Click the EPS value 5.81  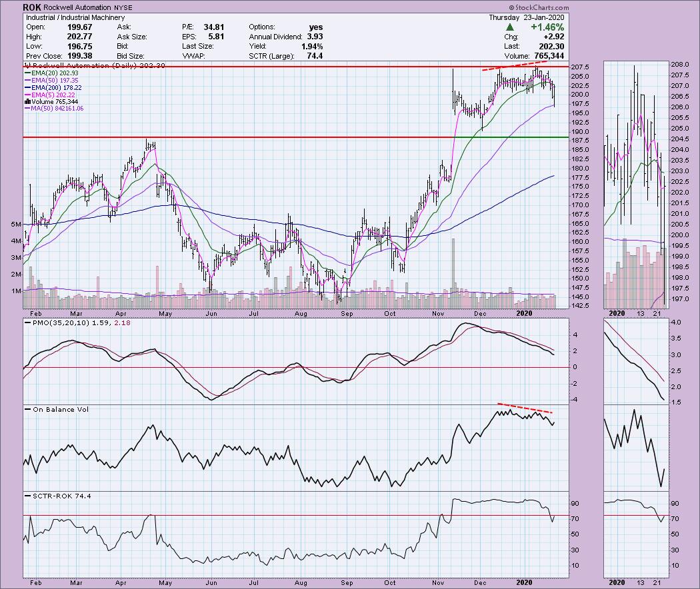(x=216, y=37)
